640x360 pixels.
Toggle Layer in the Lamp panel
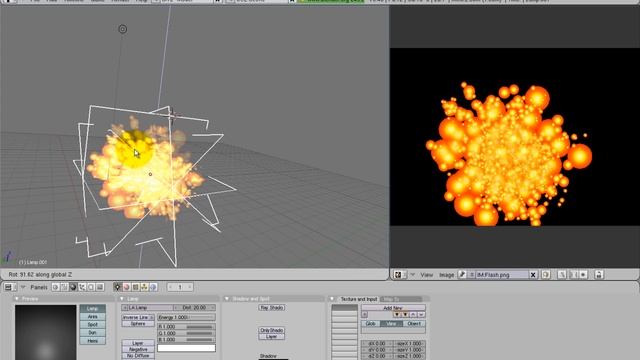[138, 343]
